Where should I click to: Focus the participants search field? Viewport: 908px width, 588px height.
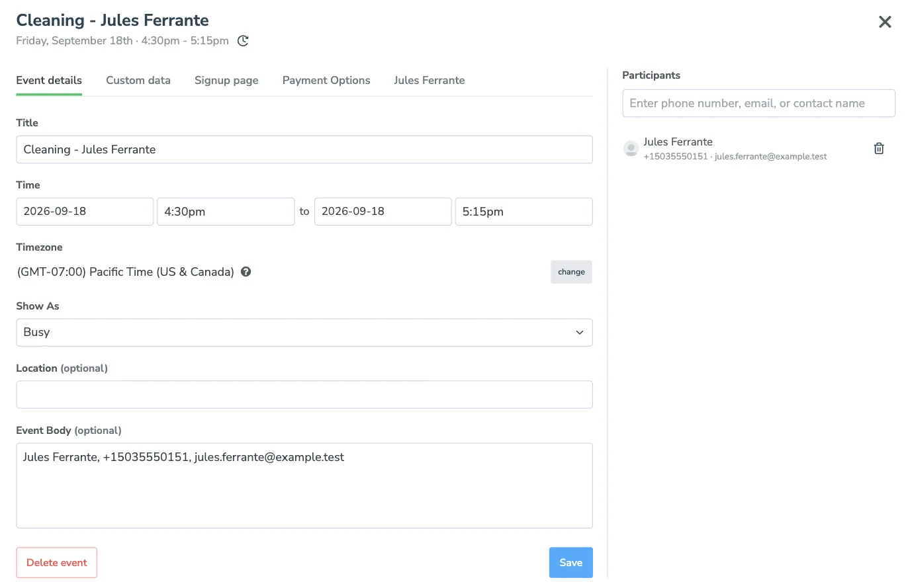click(758, 103)
